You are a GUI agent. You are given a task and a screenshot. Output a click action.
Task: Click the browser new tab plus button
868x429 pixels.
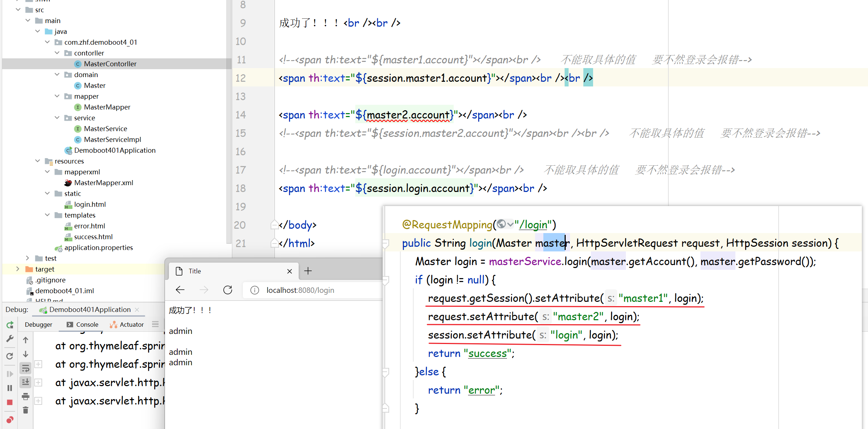[x=308, y=271]
